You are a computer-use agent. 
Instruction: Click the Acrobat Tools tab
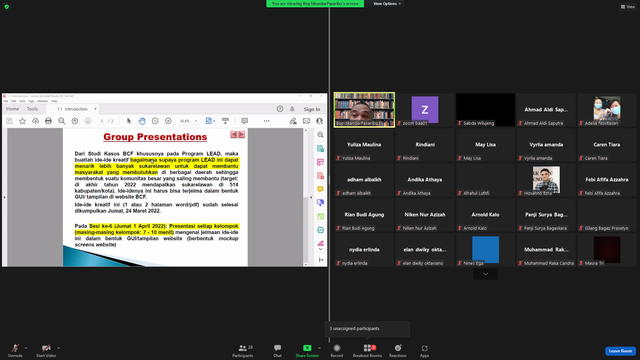[x=32, y=109]
